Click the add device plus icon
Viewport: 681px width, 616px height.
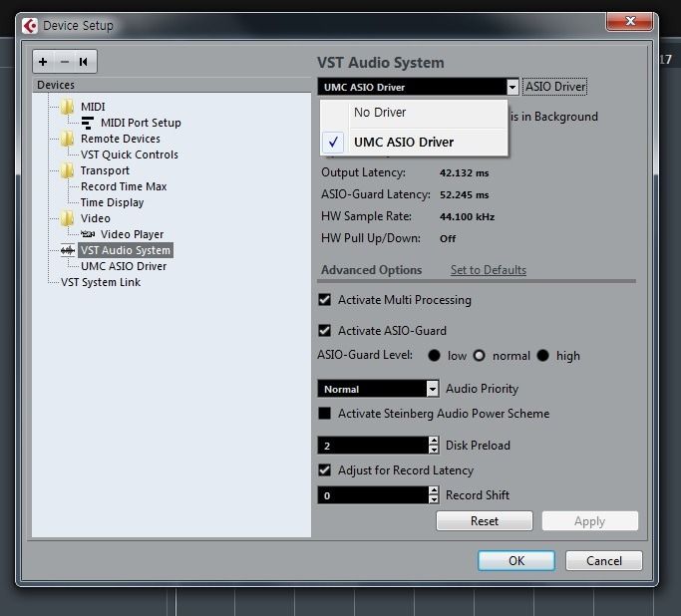(x=43, y=62)
